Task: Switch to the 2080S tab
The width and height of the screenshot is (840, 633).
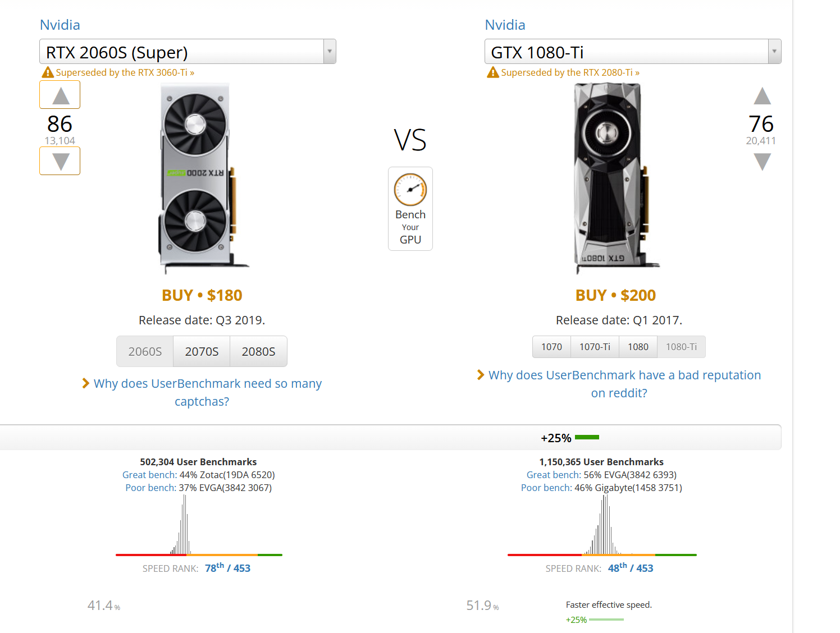Action: (258, 351)
